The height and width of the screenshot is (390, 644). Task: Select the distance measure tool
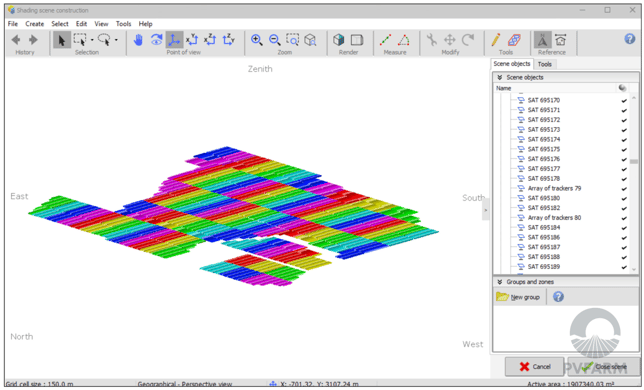pyautogui.click(x=386, y=40)
